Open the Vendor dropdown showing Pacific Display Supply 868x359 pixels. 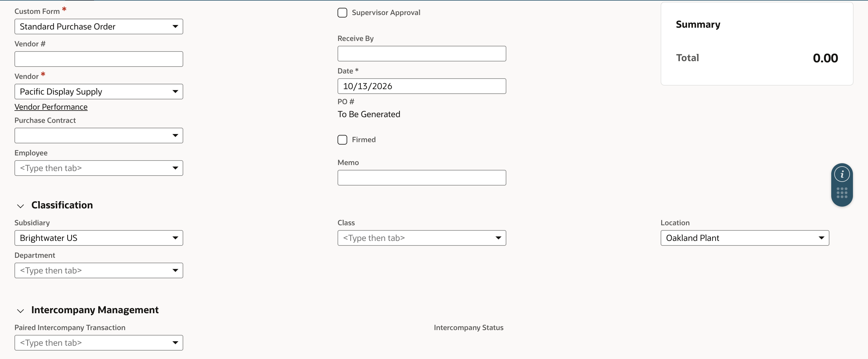click(99, 92)
